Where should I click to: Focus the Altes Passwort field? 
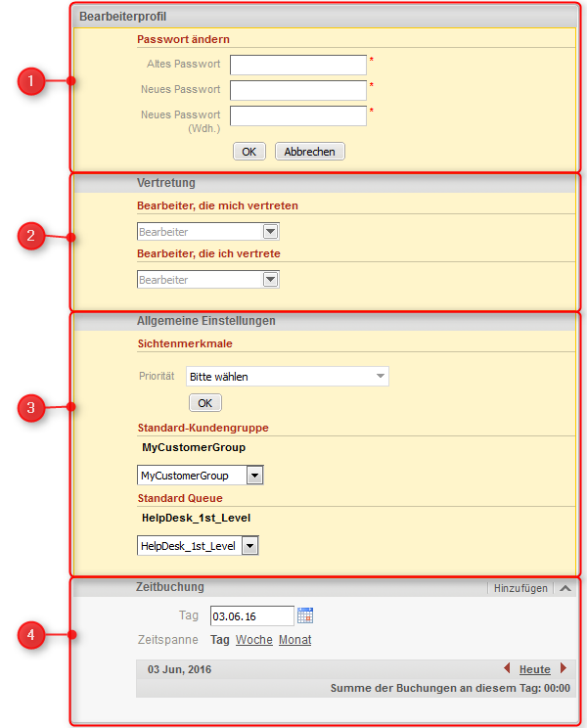tap(297, 65)
